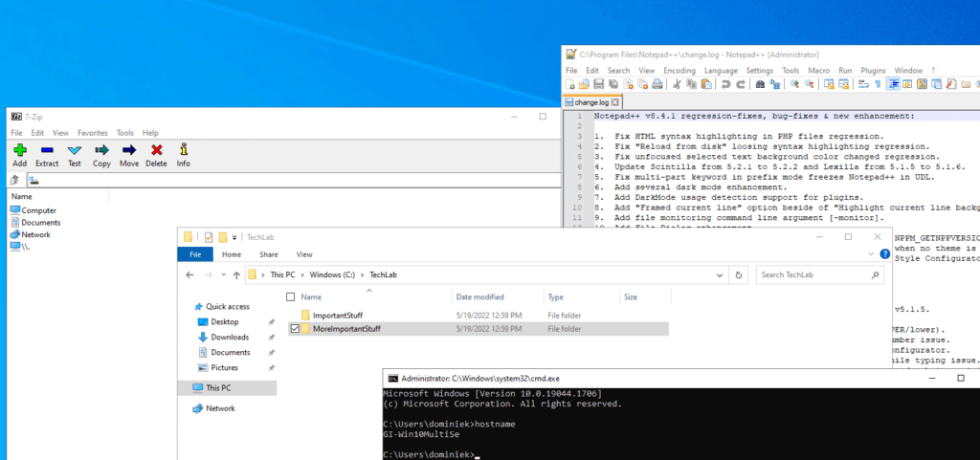The width and height of the screenshot is (980, 460).
Task: Uncheck the MoreImportantStuff folder checkbox
Action: 295,329
